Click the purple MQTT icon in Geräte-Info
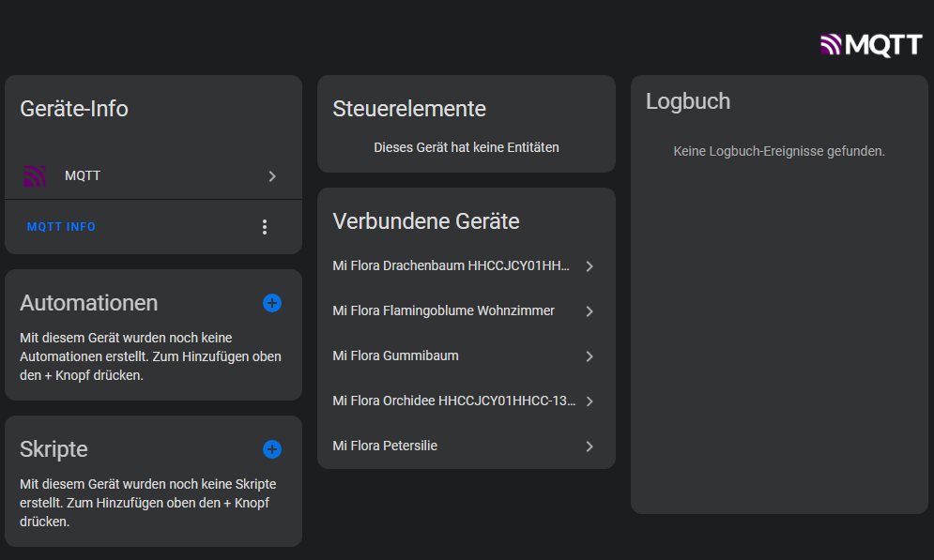The width and height of the screenshot is (934, 560). point(35,175)
